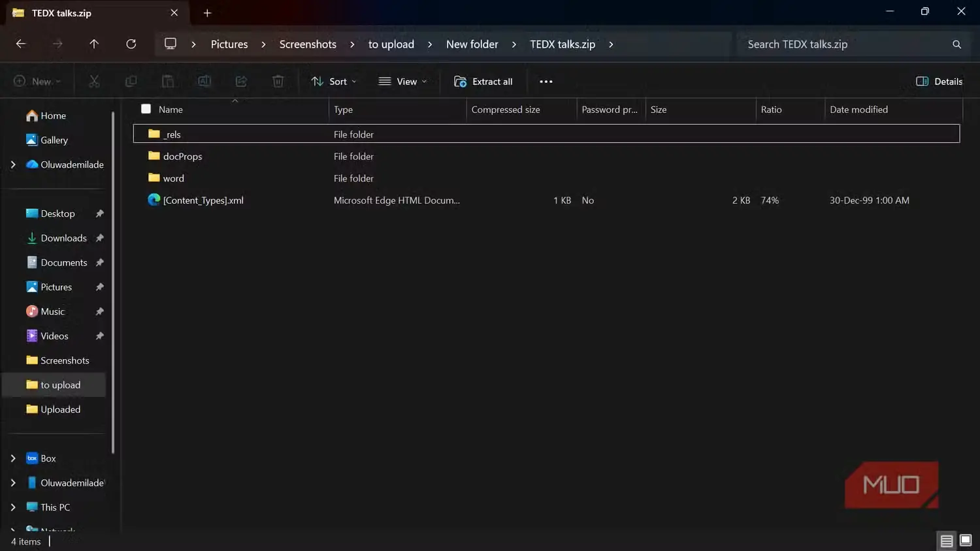980x551 pixels.
Task: Unpin Videos using its pin icon
Action: (x=99, y=336)
